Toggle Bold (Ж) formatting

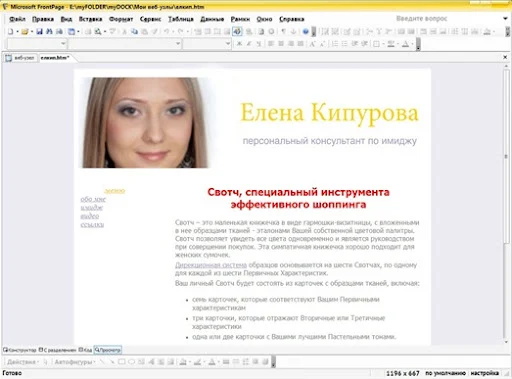[x=239, y=44]
